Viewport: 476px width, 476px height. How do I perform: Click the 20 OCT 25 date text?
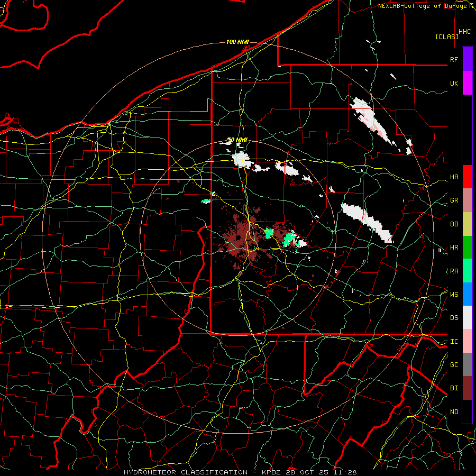tap(307, 472)
